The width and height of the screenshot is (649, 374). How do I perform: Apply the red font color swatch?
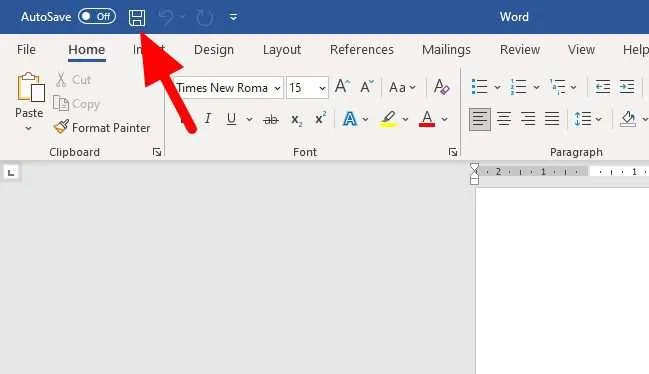(x=427, y=119)
